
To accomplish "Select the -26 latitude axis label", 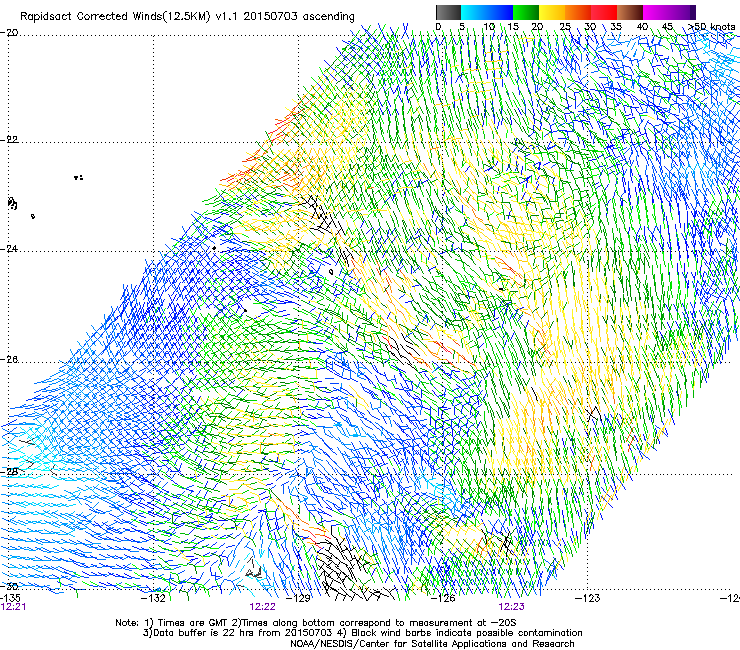I will 9,360.
